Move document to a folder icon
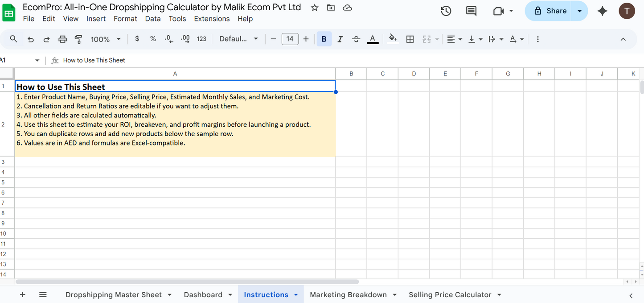644x303 pixels. coord(331,8)
